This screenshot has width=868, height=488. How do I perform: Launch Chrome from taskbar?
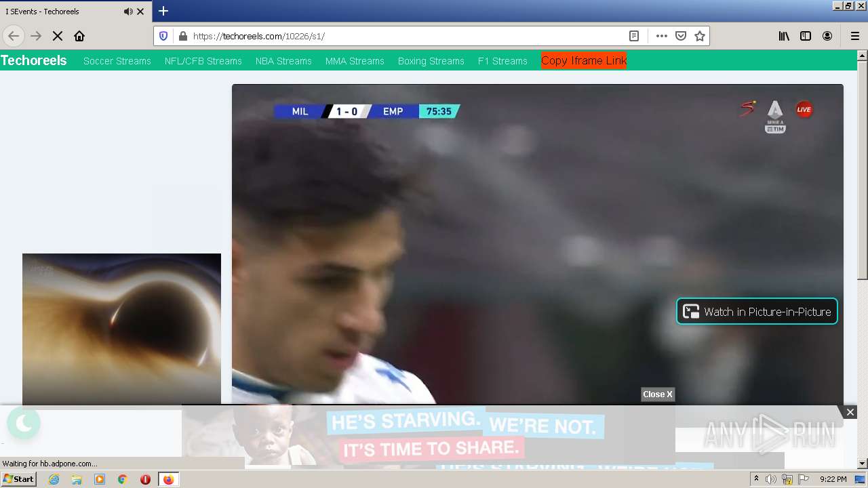click(122, 479)
